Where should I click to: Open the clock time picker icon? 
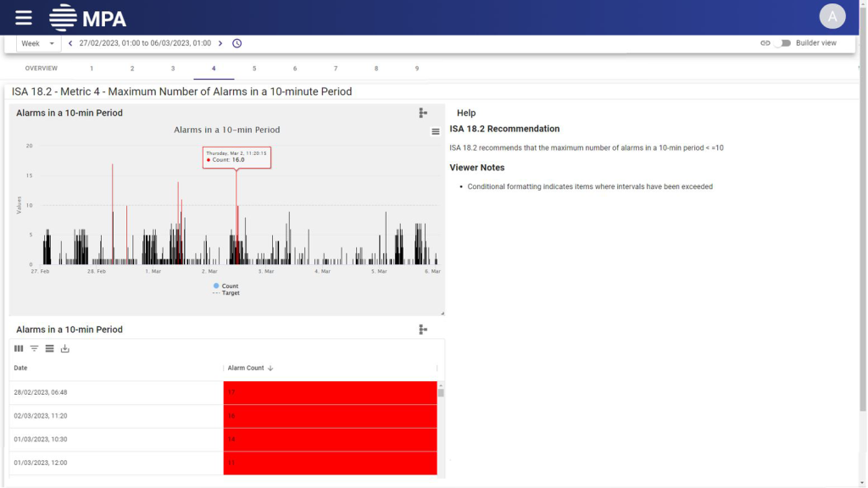[x=237, y=43]
